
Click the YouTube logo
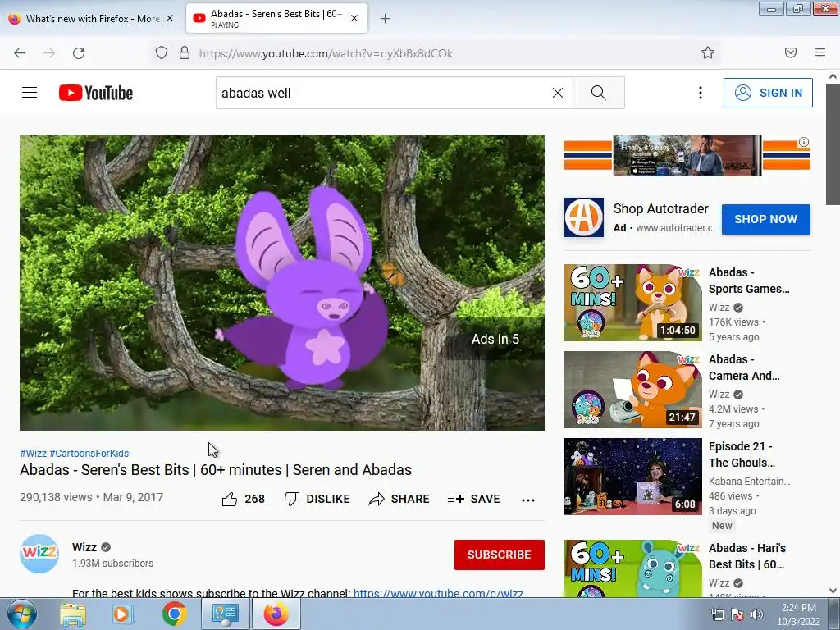point(96,93)
